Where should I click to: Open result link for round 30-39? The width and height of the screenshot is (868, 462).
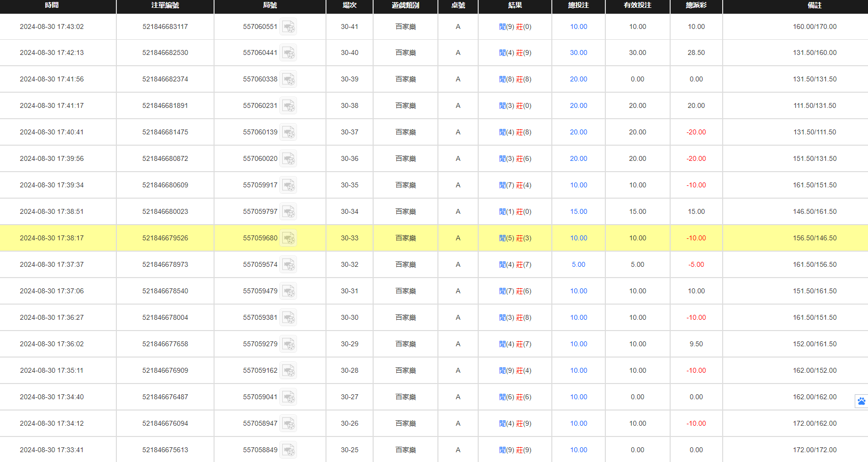(x=515, y=79)
